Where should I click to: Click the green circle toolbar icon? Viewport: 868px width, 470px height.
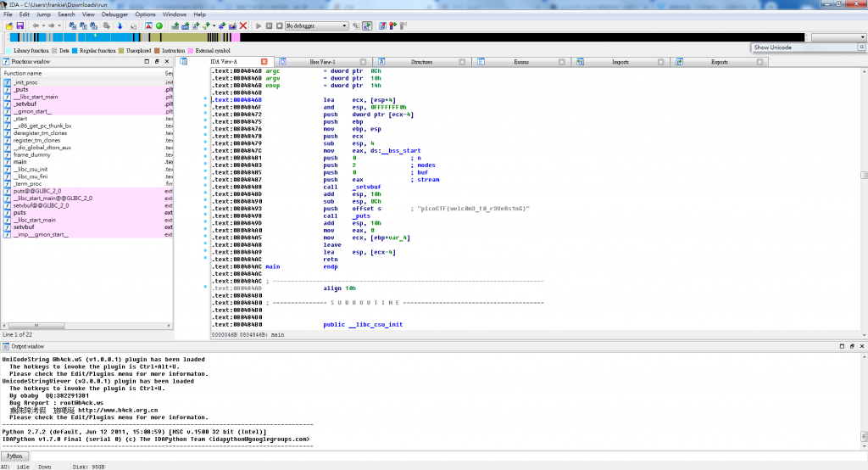[159, 26]
